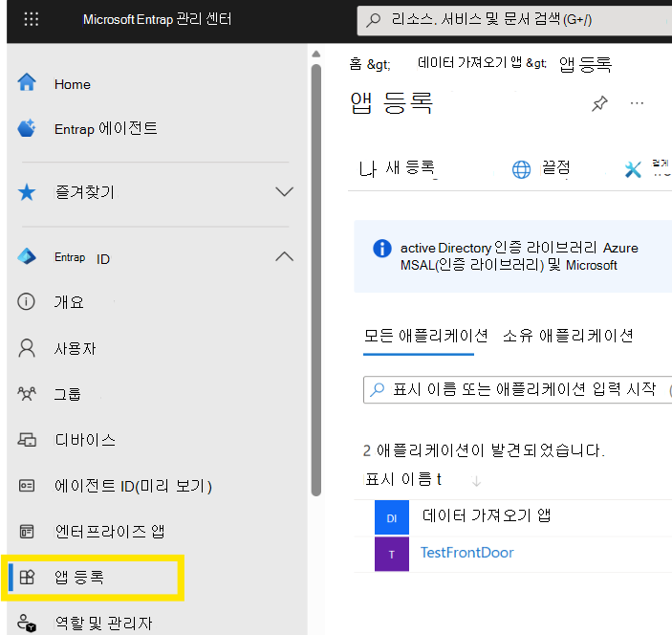Click the 끝점 globe icon
This screenshot has width=672, height=635.
click(522, 169)
